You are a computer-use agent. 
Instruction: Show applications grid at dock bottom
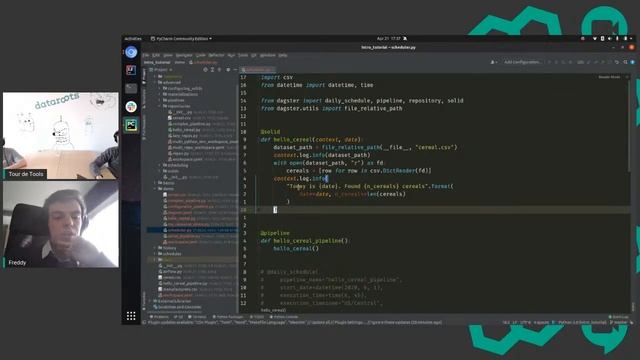click(131, 316)
